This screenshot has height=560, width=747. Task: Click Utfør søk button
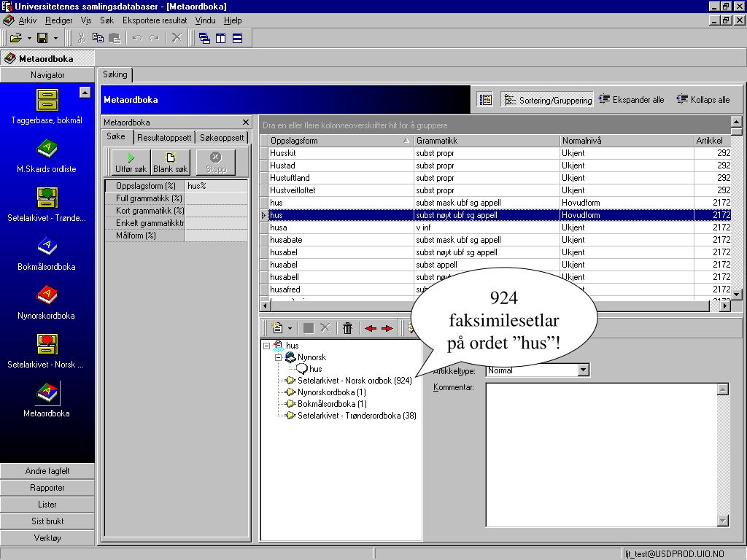pyautogui.click(x=131, y=163)
